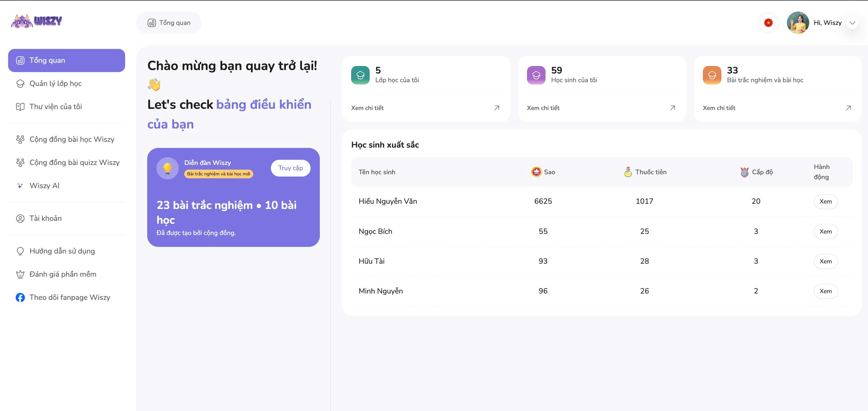Click arrow in Lớp học của tôi card

[x=496, y=108]
